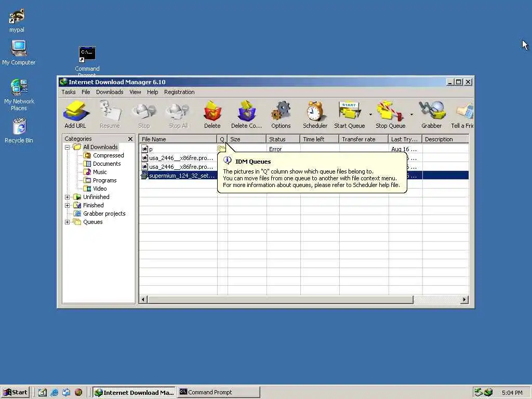The height and width of the screenshot is (399, 532).
Task: Click the Tell a Friend icon
Action: tap(462, 115)
